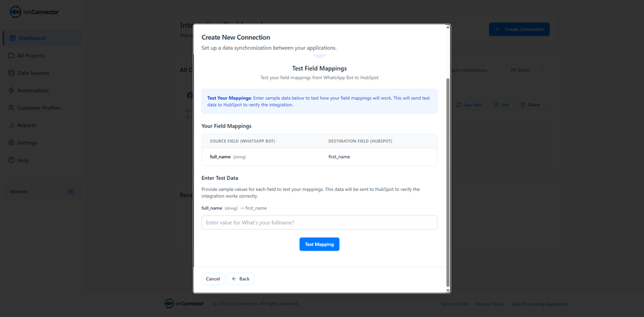Screen dimensions: 644x317
Task: Click the Customer Profiles people icon
Action: click(11, 108)
